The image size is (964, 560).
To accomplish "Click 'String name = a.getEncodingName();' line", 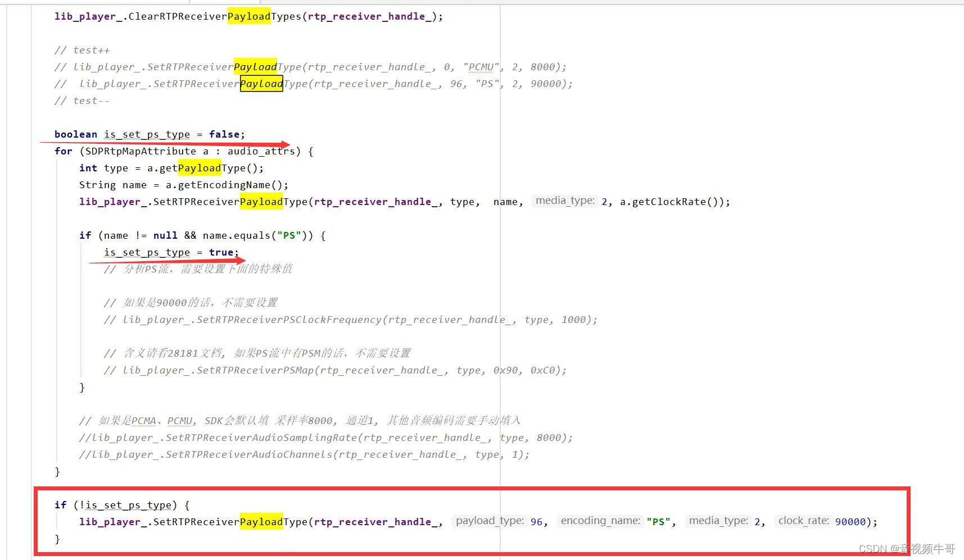I will (184, 185).
